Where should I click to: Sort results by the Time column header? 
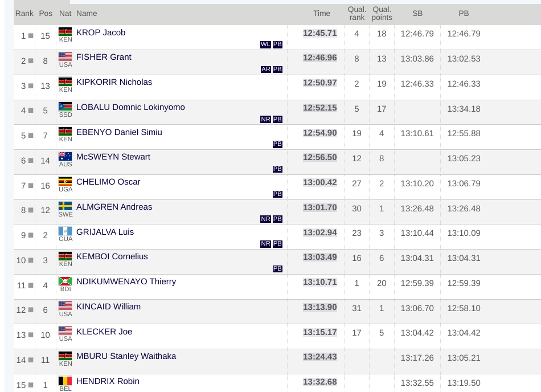coord(322,14)
